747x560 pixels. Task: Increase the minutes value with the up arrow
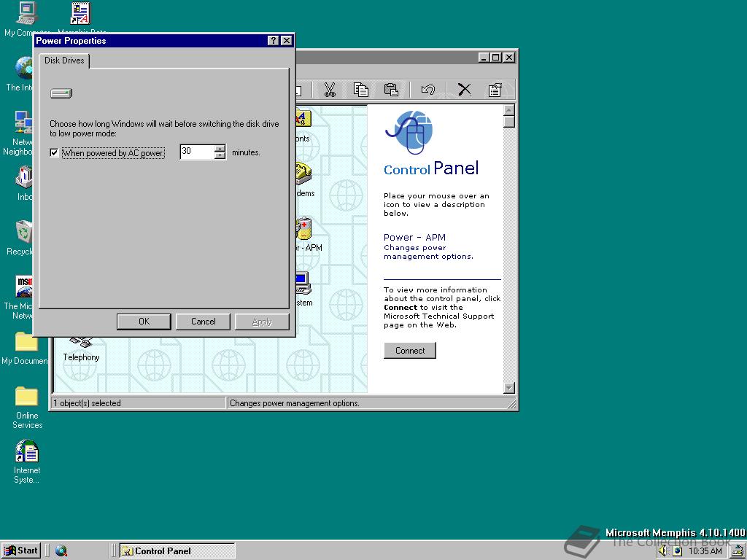pos(220,149)
